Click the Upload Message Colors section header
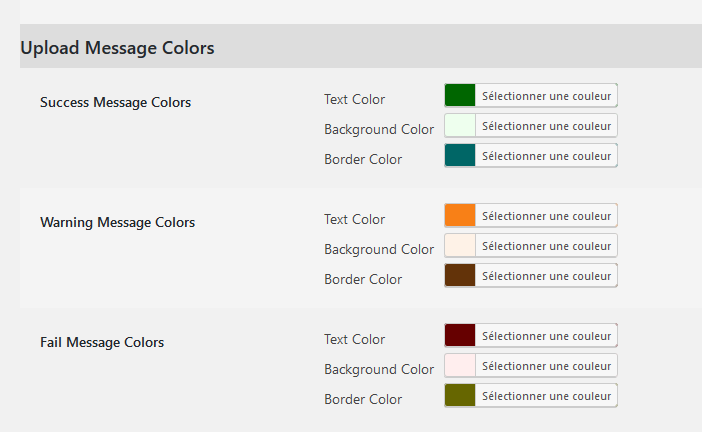 click(117, 48)
